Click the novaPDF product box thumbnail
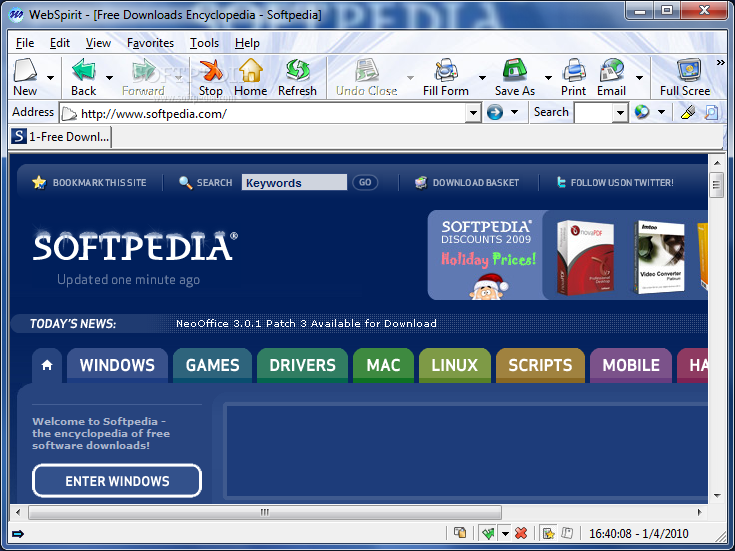The width and height of the screenshot is (735, 551). tap(585, 257)
